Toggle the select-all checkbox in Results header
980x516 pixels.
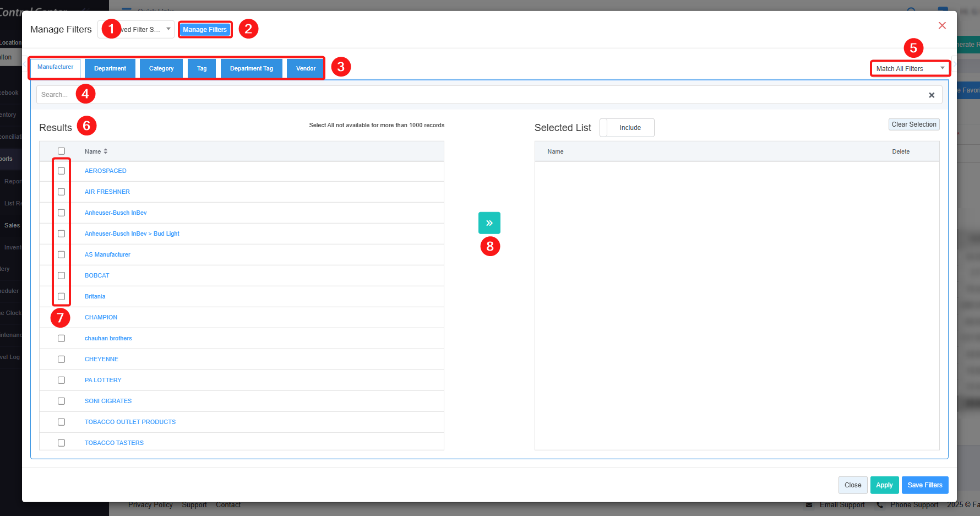tap(62, 151)
